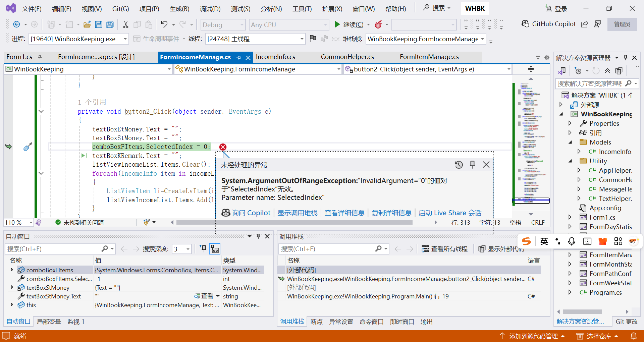Screen dimensions: 644x342
Task: Toggle auto-hide pin of Solution Explorer
Action: [626, 58]
